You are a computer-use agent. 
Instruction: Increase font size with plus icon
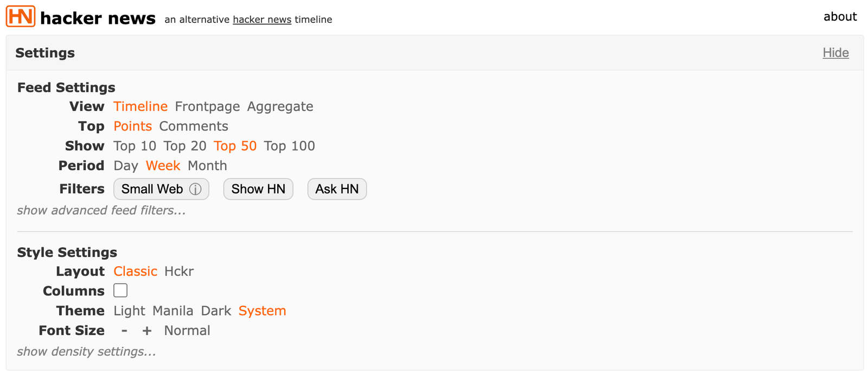(x=147, y=330)
